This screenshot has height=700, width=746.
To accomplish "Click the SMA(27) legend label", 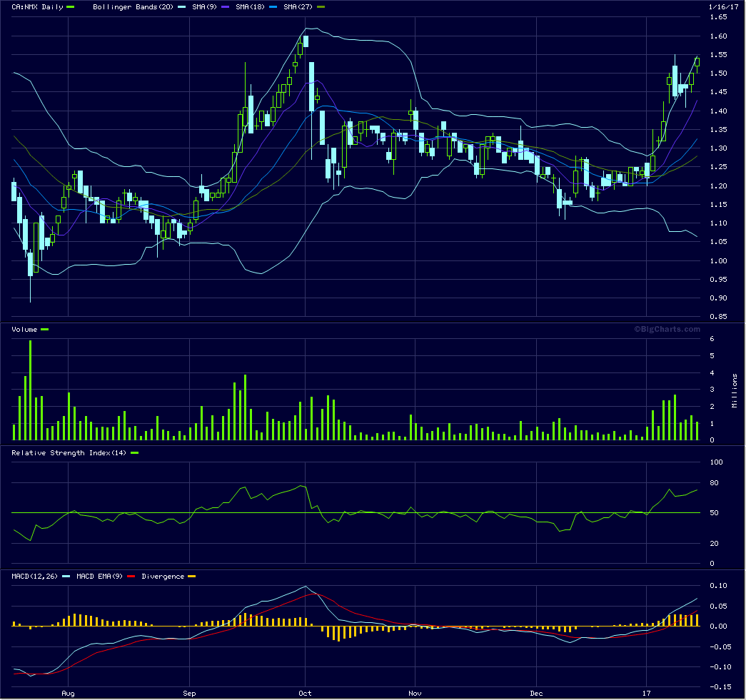I will 298,6.
